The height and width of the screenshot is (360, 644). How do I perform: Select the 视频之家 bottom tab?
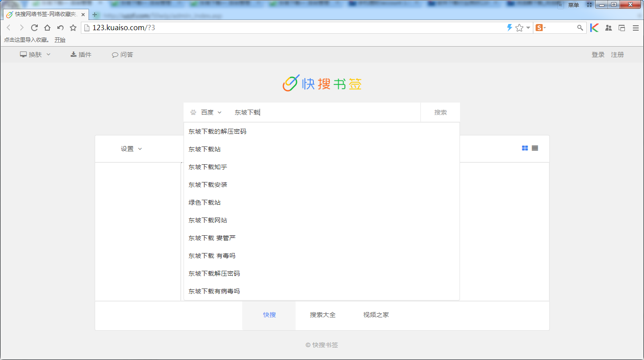click(x=376, y=315)
